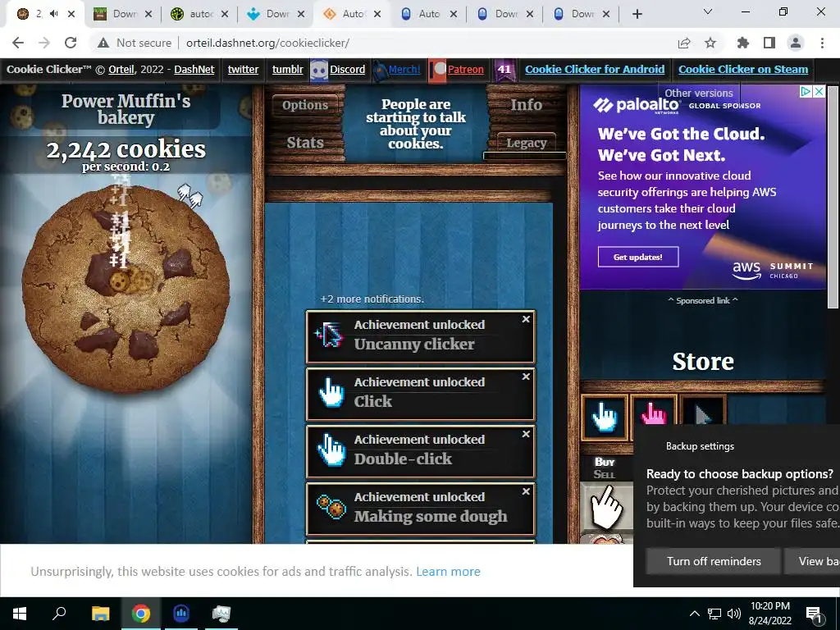Buy the first blue cursor upgrade in Store

point(605,418)
